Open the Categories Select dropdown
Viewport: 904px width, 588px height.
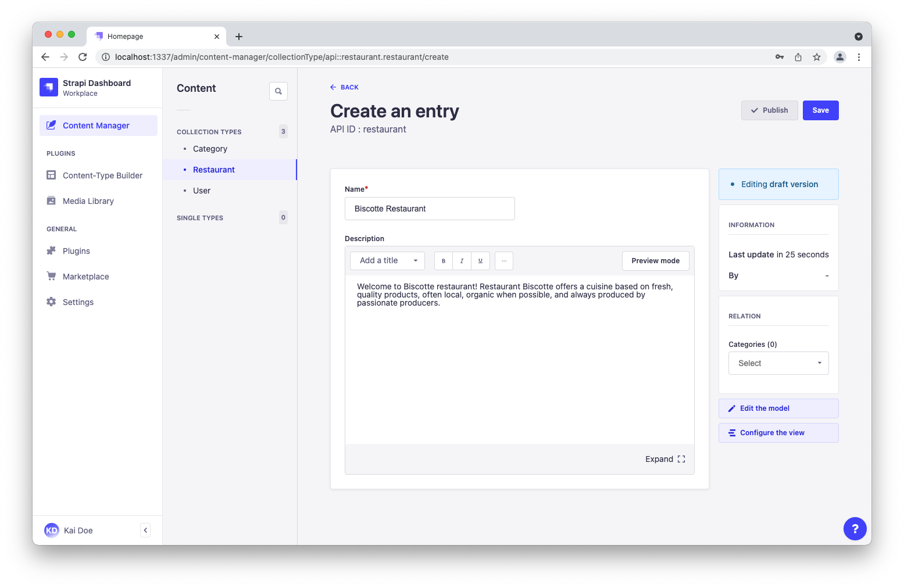click(x=778, y=363)
